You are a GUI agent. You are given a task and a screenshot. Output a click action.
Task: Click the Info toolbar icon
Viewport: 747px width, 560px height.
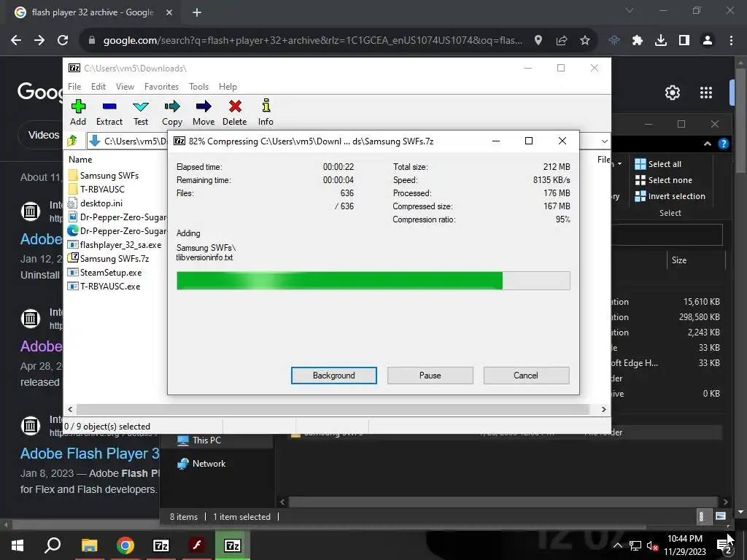(x=266, y=112)
